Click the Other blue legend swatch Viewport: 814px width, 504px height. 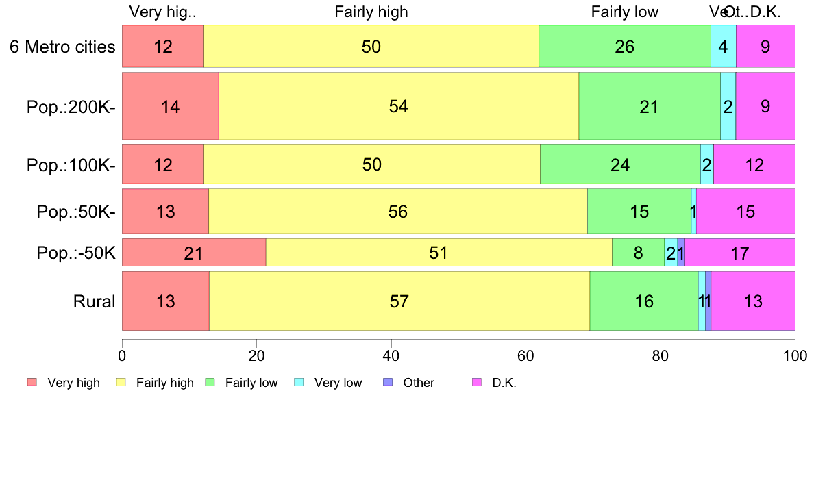[x=388, y=383]
